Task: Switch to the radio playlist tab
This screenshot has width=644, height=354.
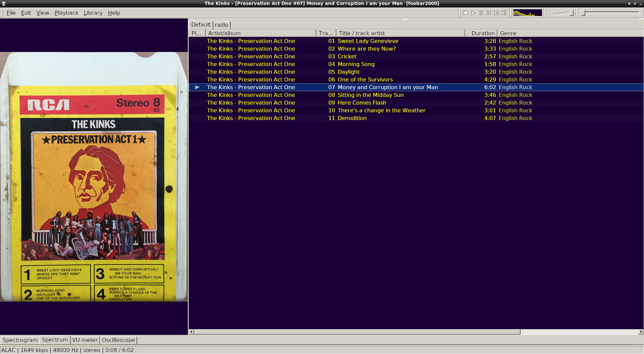Action: (221, 25)
